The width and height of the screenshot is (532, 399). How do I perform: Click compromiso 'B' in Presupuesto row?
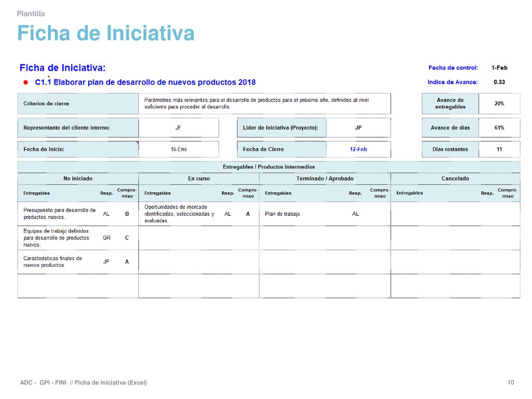127,214
